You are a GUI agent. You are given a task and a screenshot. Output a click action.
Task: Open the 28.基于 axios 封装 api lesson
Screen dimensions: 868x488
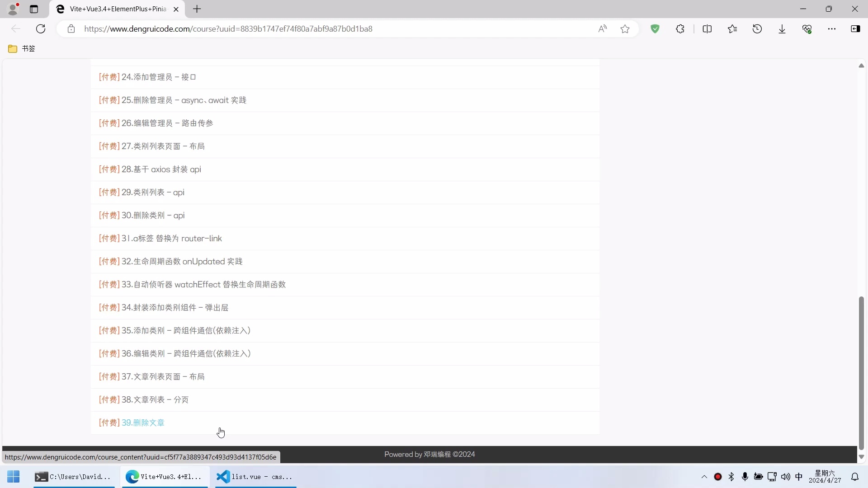(150, 169)
